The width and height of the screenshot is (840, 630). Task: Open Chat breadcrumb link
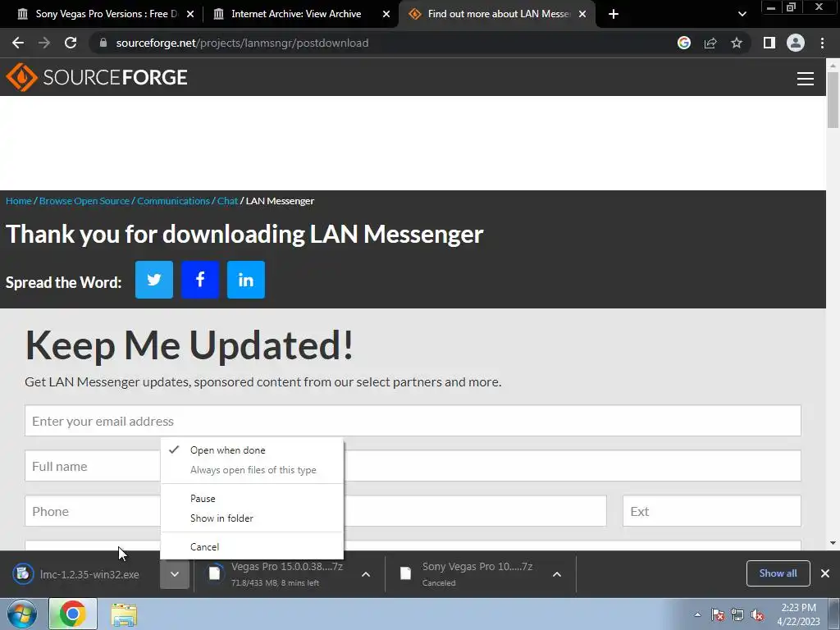click(x=228, y=201)
